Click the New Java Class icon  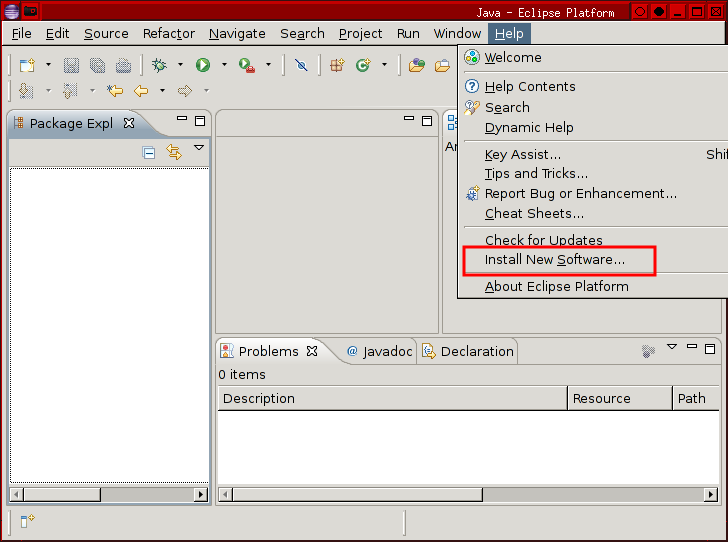click(363, 65)
